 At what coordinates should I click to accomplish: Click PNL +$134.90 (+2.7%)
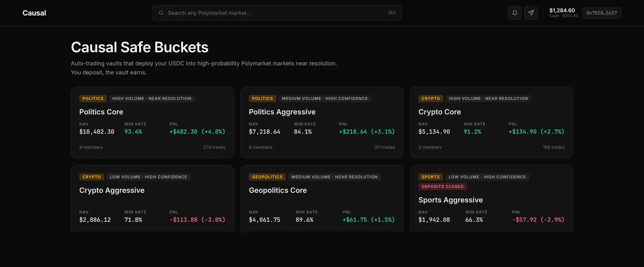pyautogui.click(x=536, y=132)
